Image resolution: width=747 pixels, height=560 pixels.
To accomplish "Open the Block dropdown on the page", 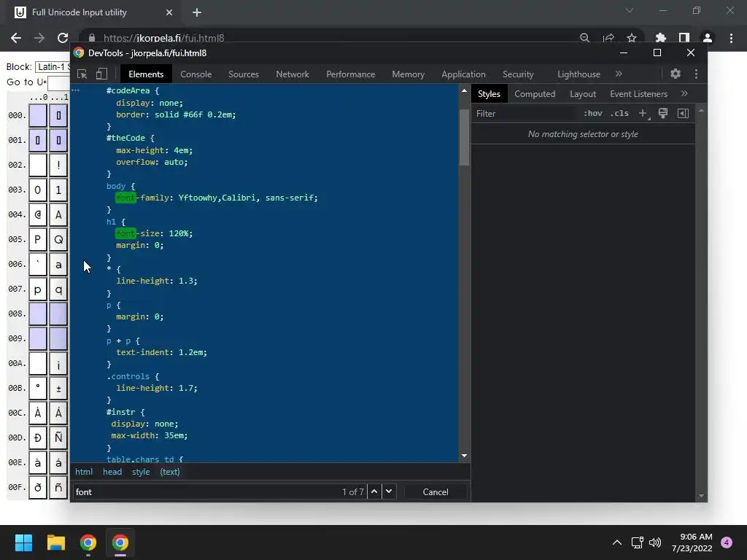I will tap(53, 66).
